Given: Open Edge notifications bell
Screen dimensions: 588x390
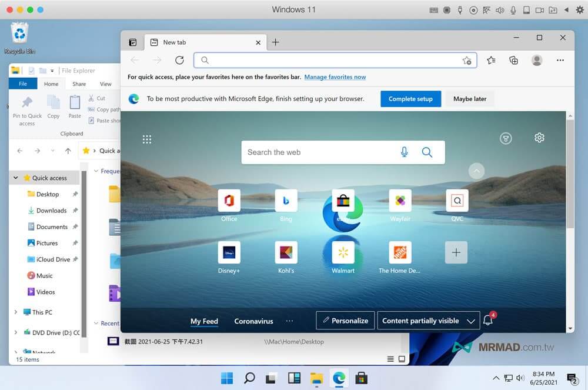Looking at the screenshot, I should (488, 319).
